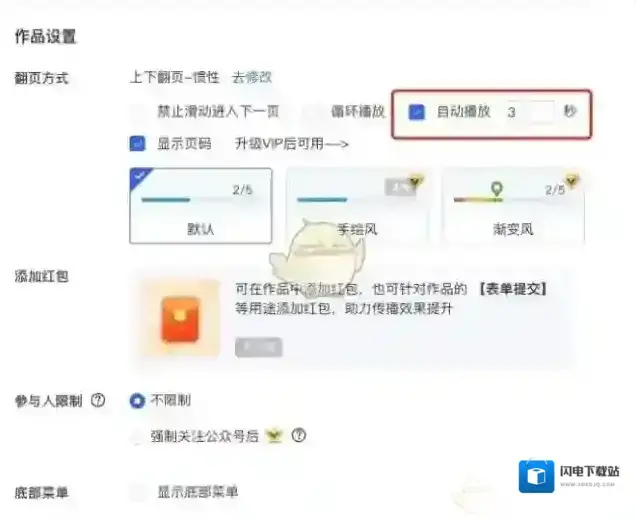
Task: Click help icon after 强制关注公众号后
Action: point(299,435)
